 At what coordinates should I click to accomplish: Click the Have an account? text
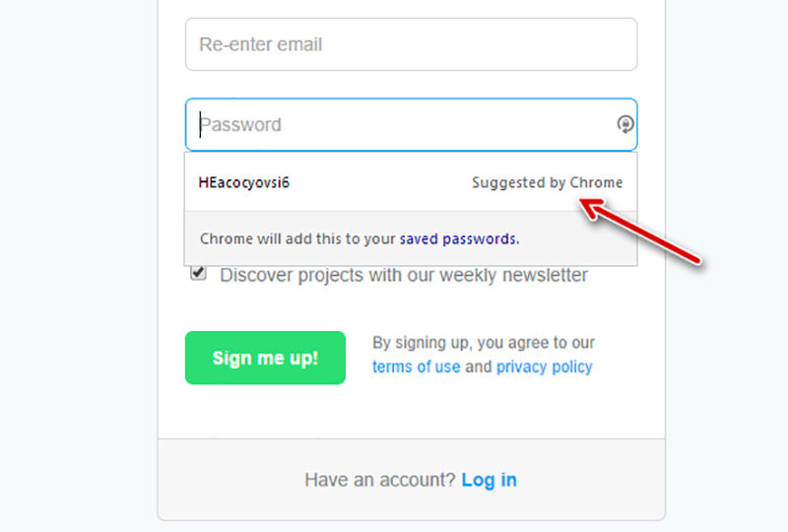(x=380, y=480)
